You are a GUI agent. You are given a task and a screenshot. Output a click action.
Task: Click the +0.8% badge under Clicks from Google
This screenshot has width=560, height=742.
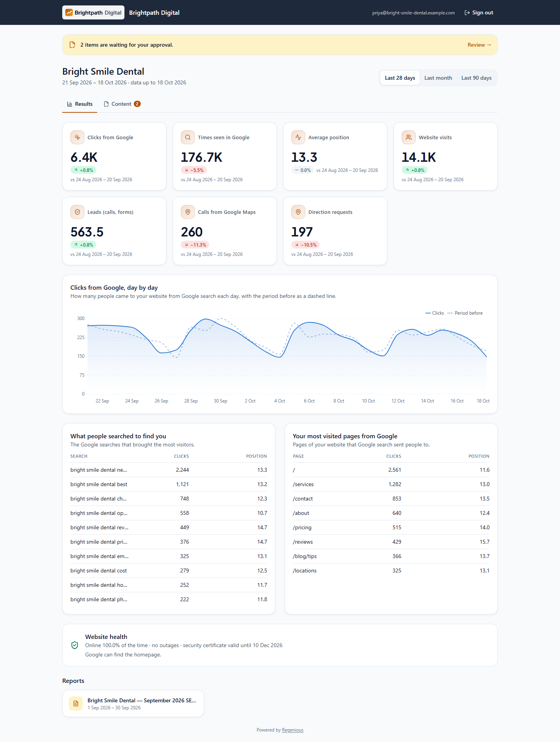83,170
